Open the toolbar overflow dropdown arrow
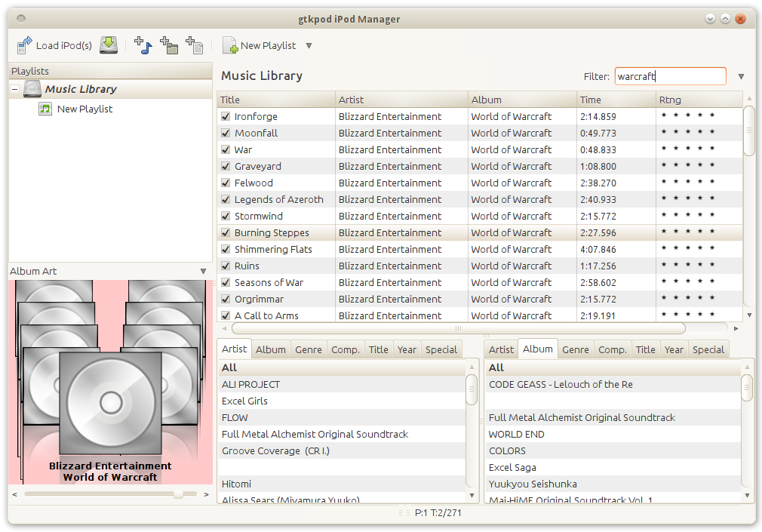 309,46
